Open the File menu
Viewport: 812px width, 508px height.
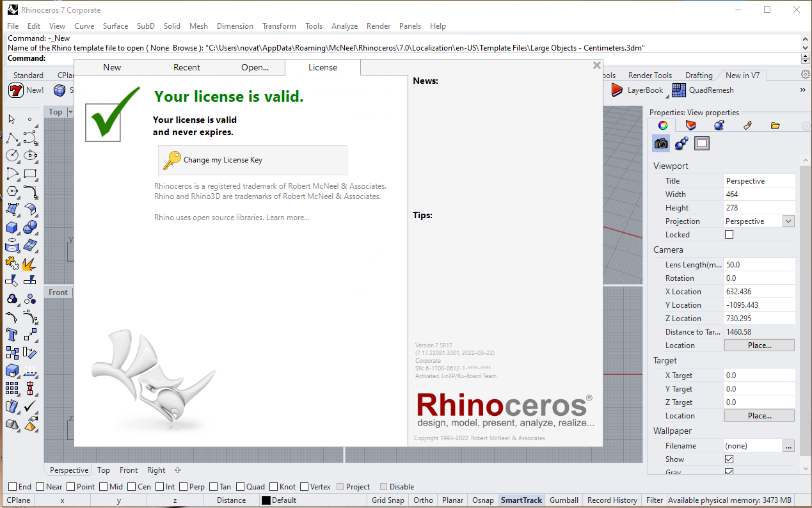(13, 26)
